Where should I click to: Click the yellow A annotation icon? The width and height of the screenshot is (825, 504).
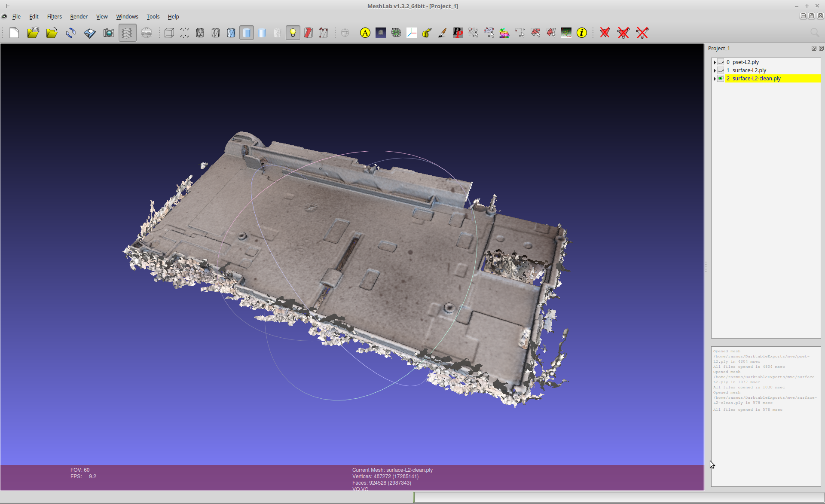[x=365, y=33]
